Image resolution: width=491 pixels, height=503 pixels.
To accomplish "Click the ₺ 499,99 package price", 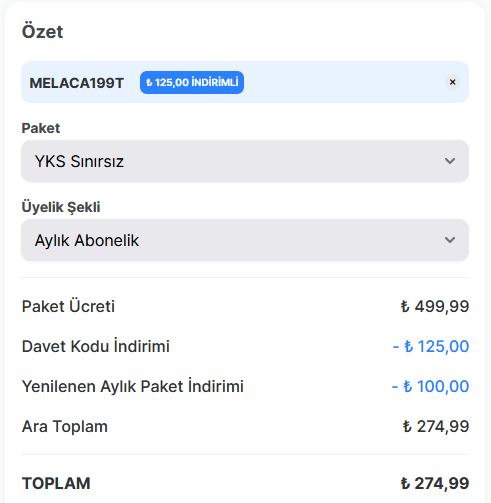I will (x=435, y=306).
